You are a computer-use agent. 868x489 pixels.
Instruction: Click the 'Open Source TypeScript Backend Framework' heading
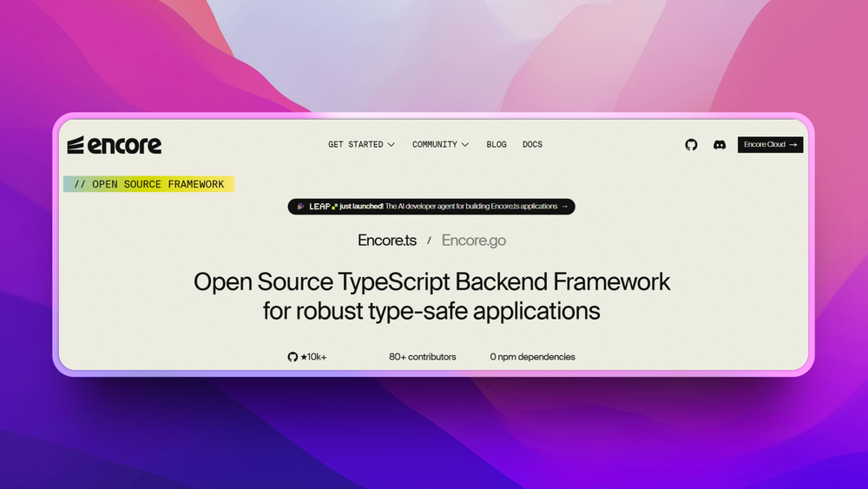click(431, 281)
